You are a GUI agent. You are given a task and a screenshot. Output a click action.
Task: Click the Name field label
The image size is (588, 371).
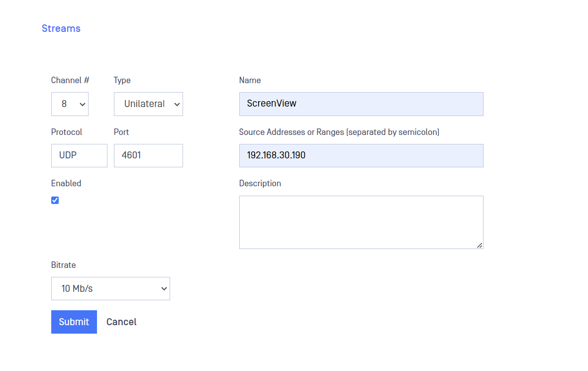pos(250,80)
